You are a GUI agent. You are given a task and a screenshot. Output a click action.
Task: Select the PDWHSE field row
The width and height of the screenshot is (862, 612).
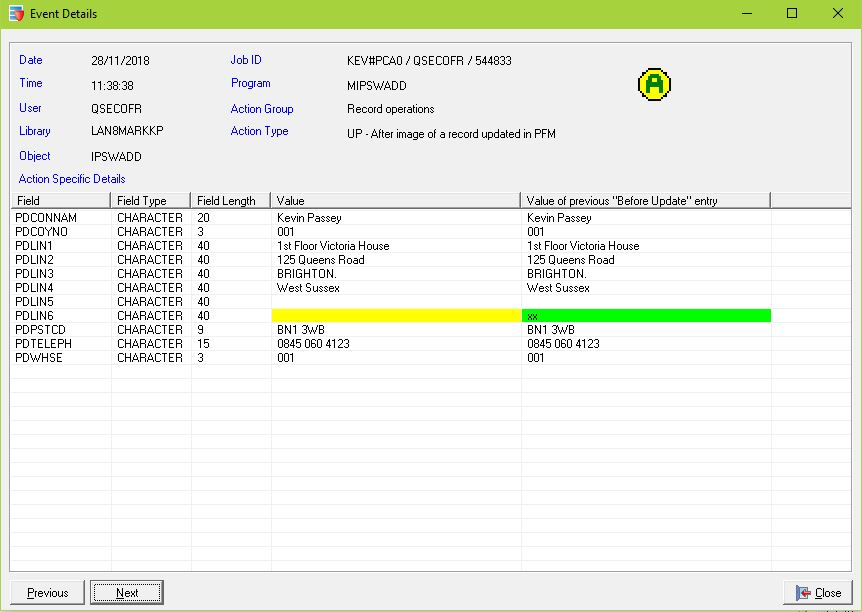coord(39,358)
